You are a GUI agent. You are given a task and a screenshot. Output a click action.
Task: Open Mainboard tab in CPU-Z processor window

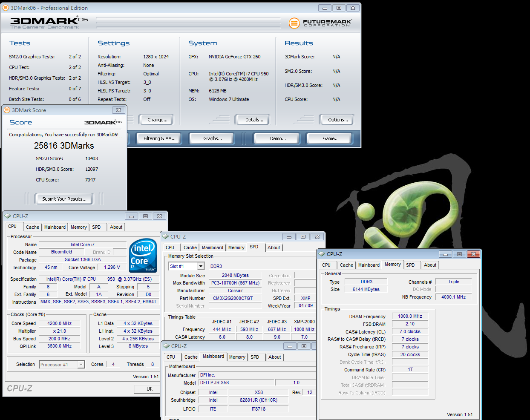(x=55, y=227)
